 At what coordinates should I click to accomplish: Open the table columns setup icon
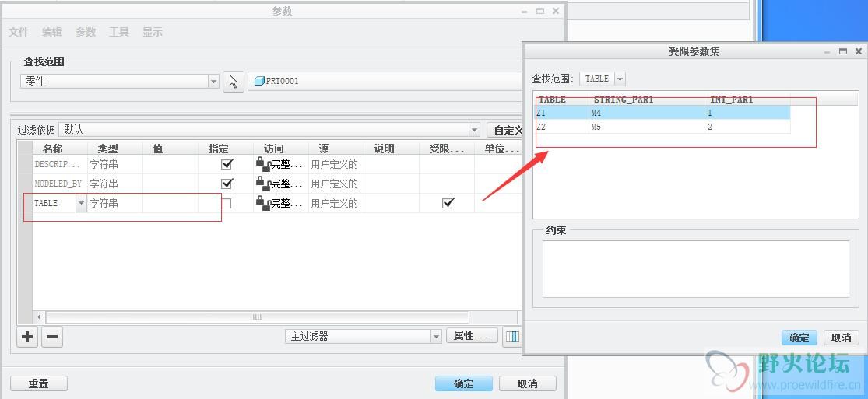512,337
